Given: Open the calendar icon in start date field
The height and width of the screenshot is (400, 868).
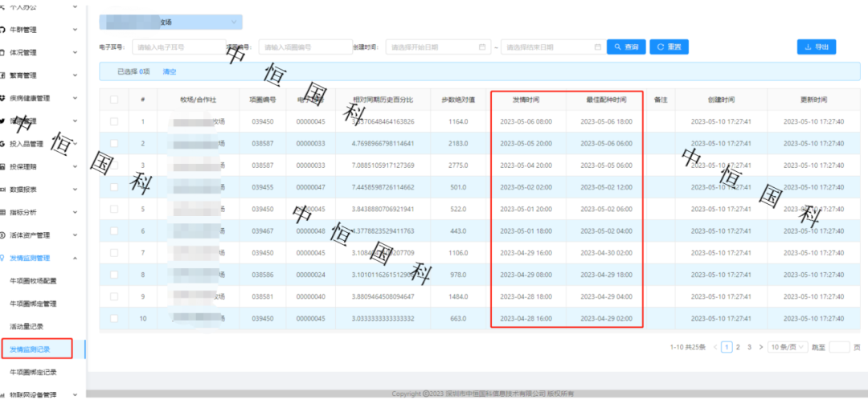Looking at the screenshot, I should (482, 47).
